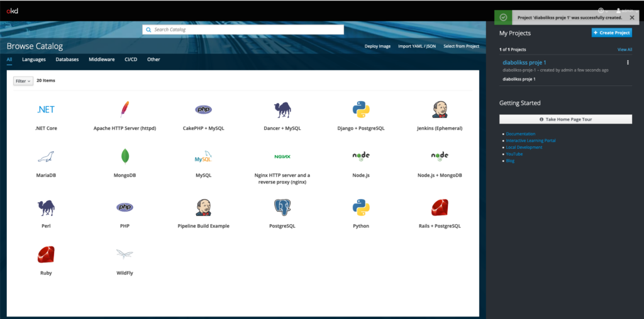Choose the MongoDB leaf icon
Image resolution: width=644 pixels, height=319 pixels.
tap(125, 156)
